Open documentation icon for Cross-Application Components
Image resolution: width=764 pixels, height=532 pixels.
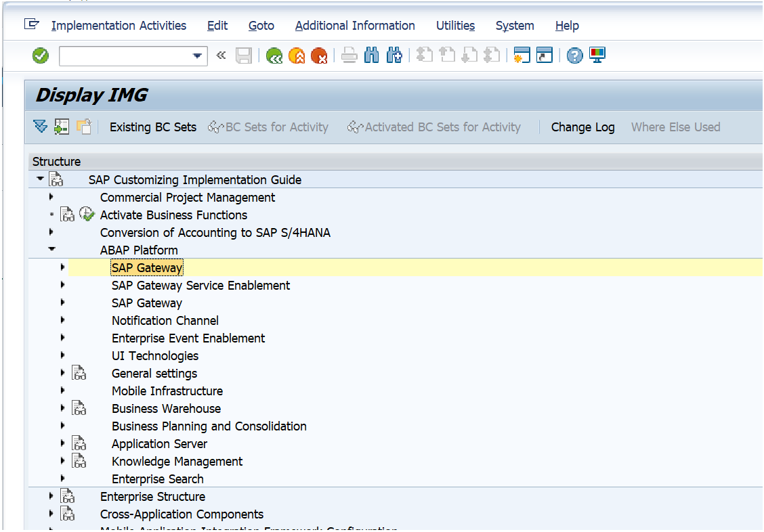point(67,514)
